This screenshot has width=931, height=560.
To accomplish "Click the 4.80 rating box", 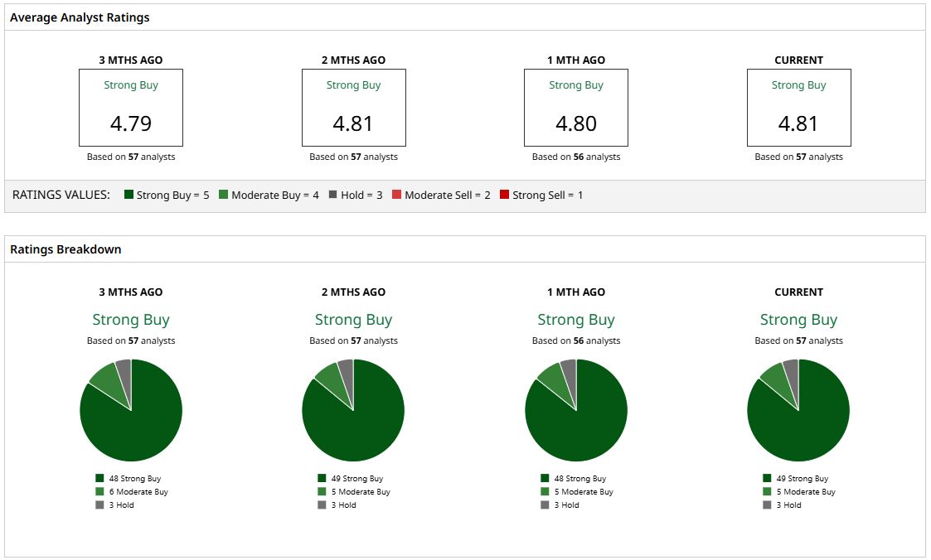I will tap(576, 108).
